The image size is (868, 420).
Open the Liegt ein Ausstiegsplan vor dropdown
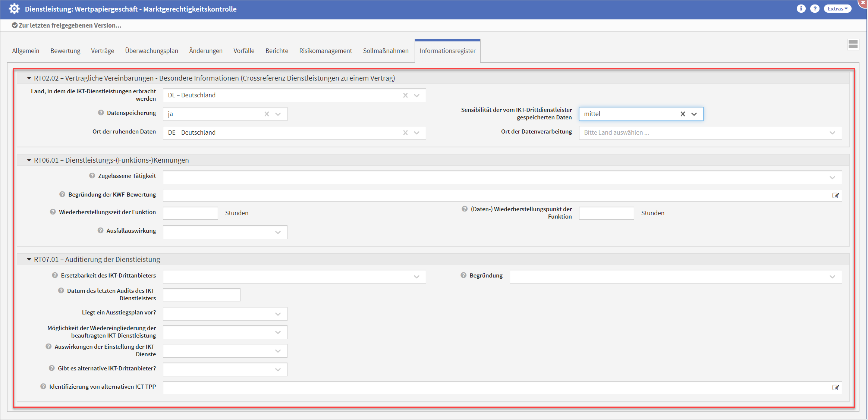pos(278,314)
